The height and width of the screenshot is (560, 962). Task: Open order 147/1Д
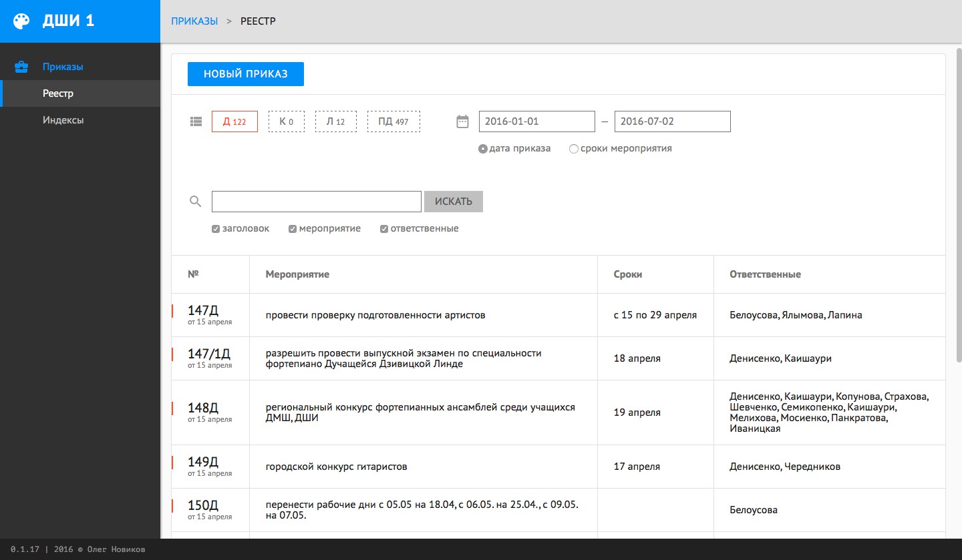coord(209,354)
